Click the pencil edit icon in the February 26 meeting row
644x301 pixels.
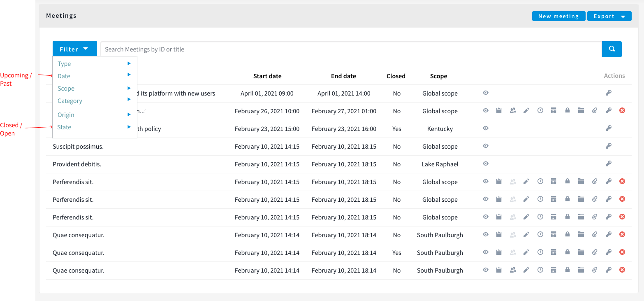pos(526,111)
